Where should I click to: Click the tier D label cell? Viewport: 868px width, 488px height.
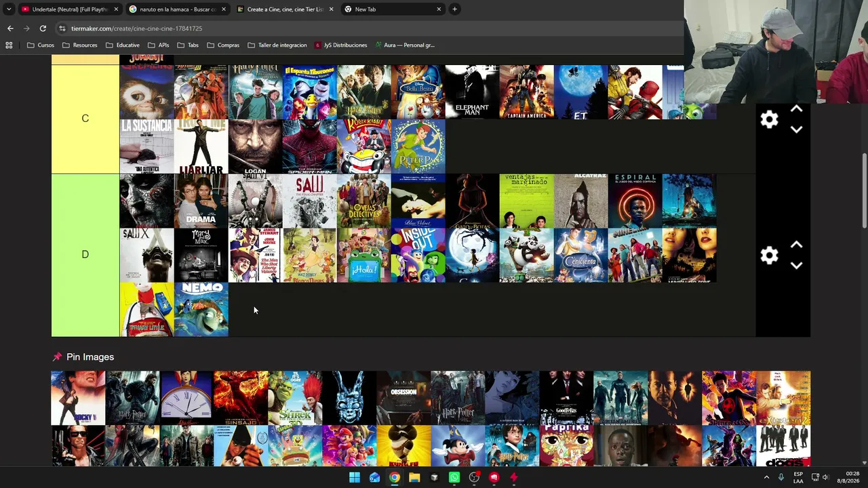pos(85,255)
